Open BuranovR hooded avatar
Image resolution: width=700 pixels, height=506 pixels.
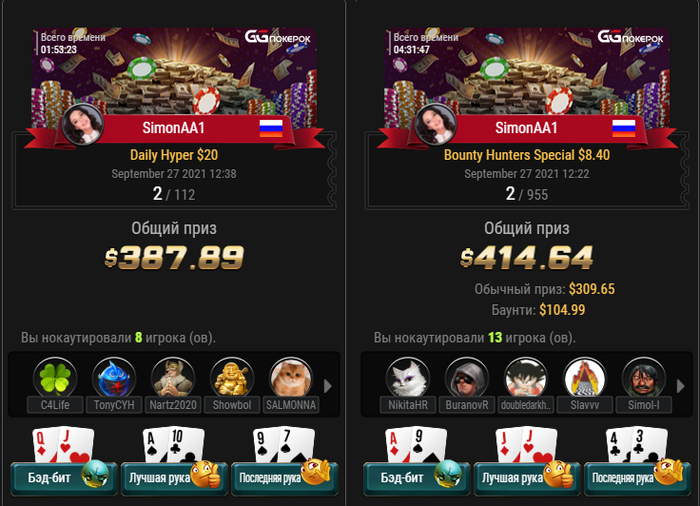tap(467, 378)
